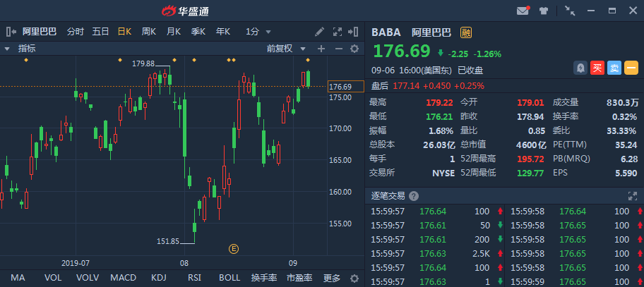Switch to the 分时 intraday tab
Image resolution: width=644 pixels, height=287 pixels.
76,31
